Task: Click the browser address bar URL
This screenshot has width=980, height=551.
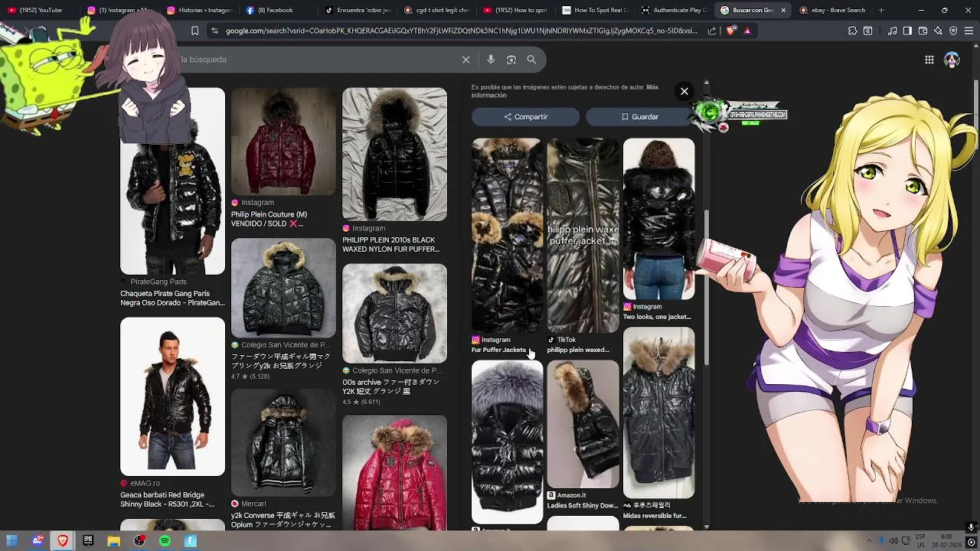Action: [462, 31]
